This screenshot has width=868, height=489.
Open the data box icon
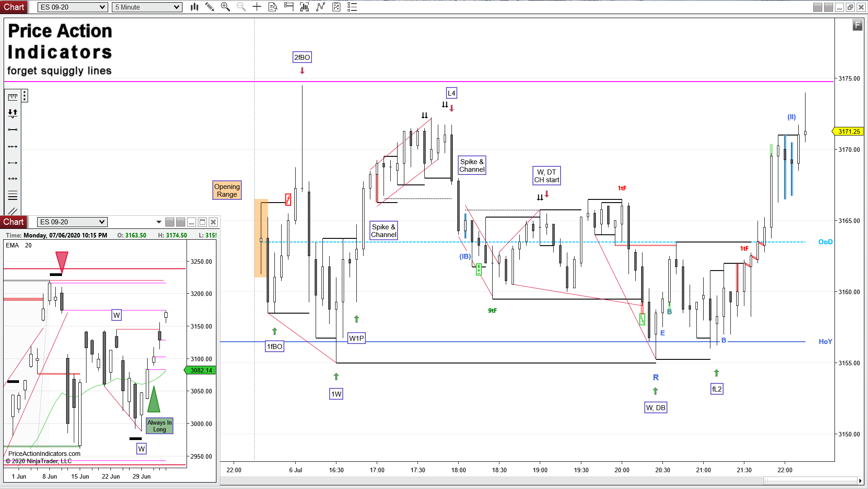pos(273,7)
